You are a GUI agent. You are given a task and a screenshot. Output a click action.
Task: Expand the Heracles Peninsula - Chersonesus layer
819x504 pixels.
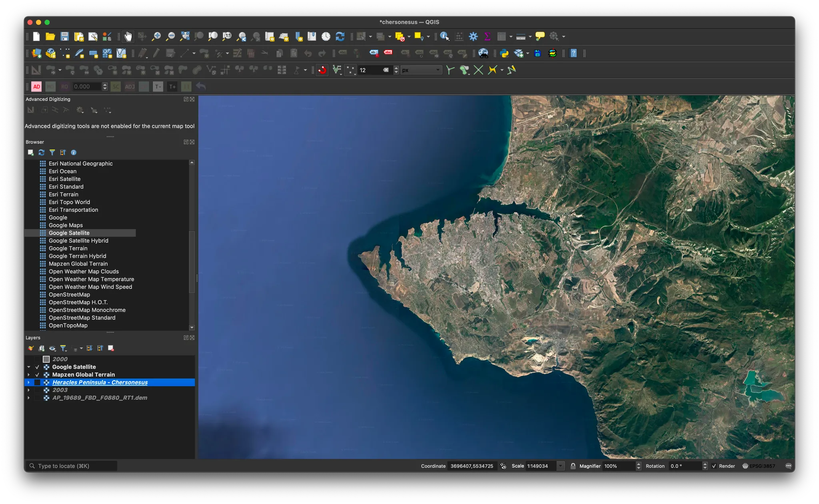pyautogui.click(x=28, y=382)
